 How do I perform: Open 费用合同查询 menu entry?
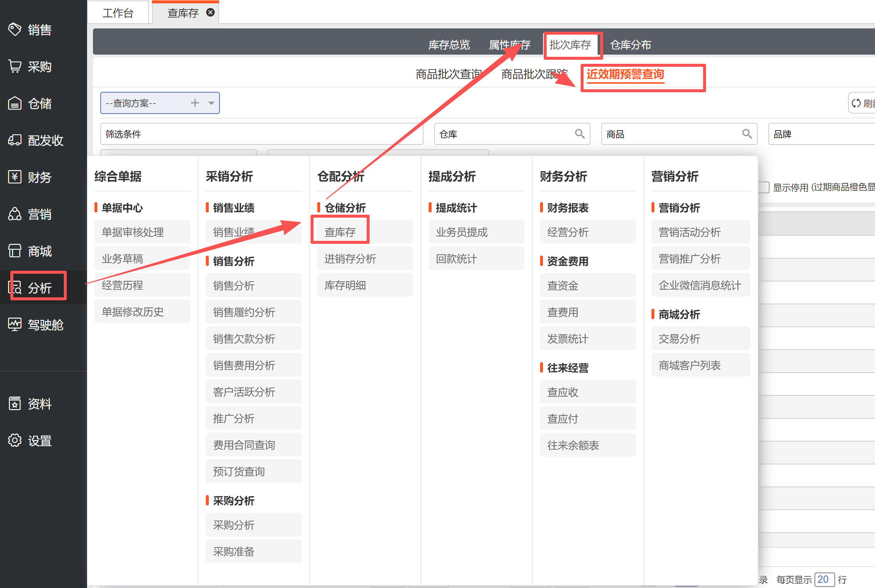click(x=254, y=445)
